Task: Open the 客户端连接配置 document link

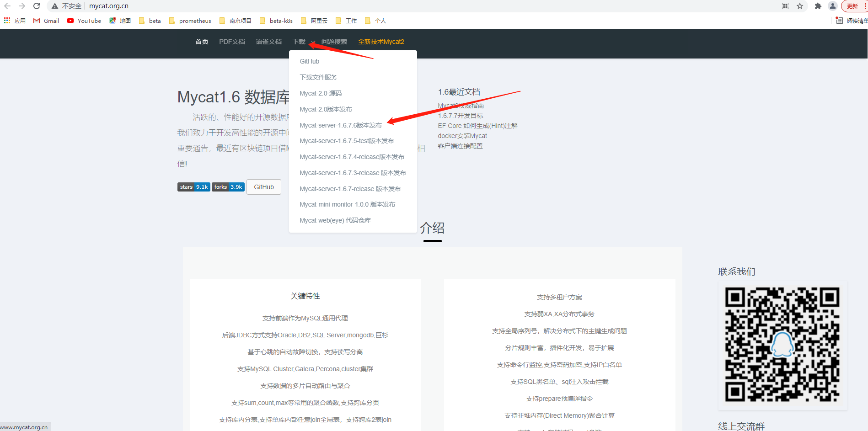Action: point(460,146)
